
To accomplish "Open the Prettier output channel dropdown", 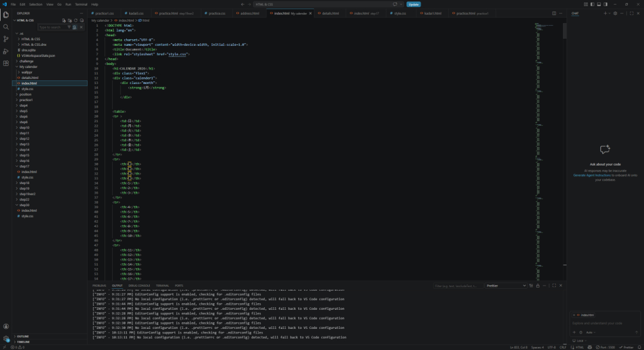I will pyautogui.click(x=506, y=286).
